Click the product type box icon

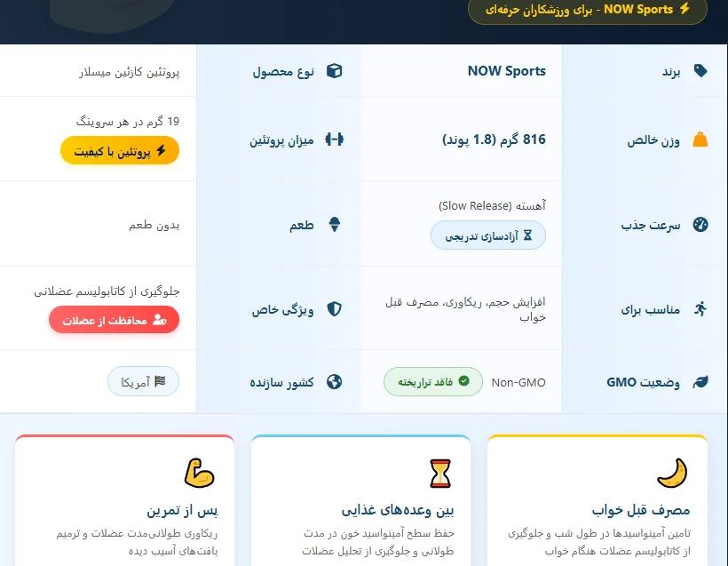click(334, 71)
